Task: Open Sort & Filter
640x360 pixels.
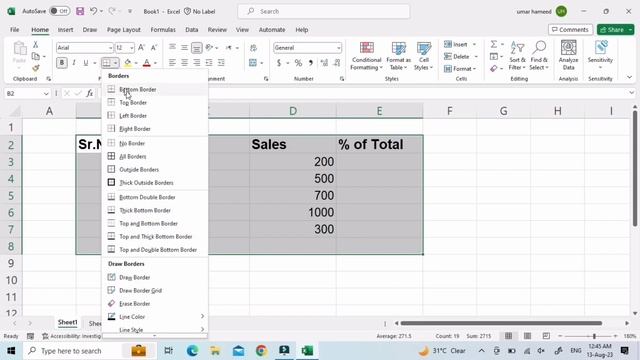Action: tap(517, 56)
